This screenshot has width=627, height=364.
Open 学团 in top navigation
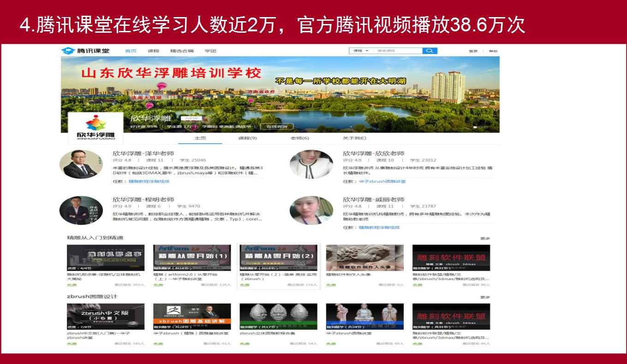[210, 51]
